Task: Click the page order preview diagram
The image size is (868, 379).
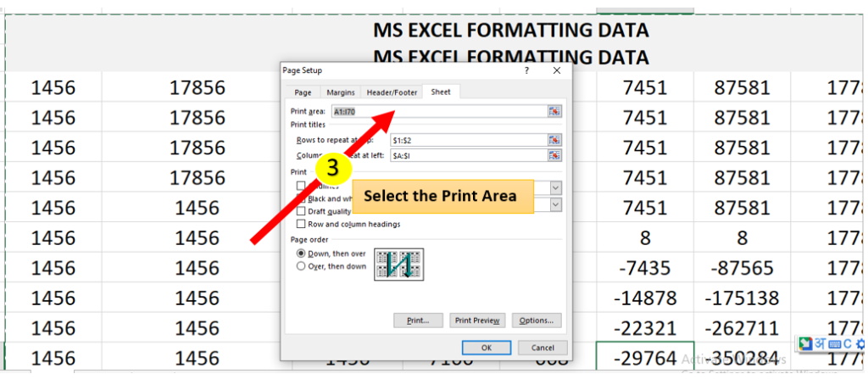Action: point(399,264)
